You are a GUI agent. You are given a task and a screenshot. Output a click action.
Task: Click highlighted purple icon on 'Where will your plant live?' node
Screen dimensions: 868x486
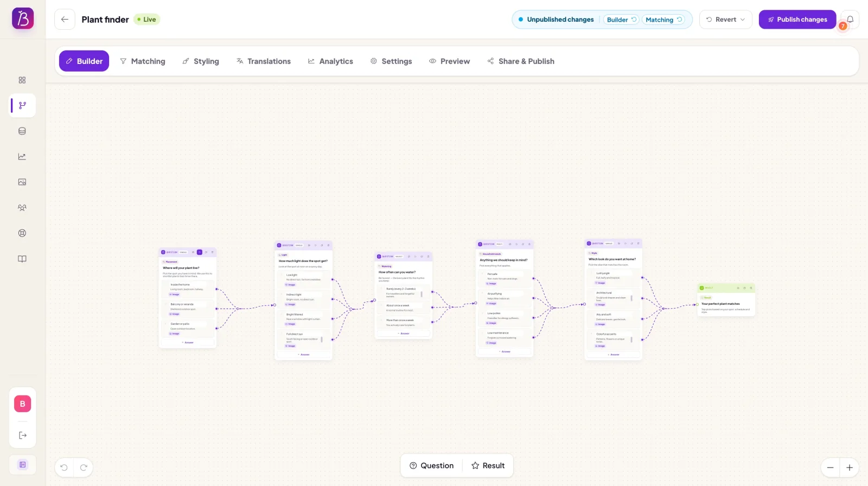point(200,252)
